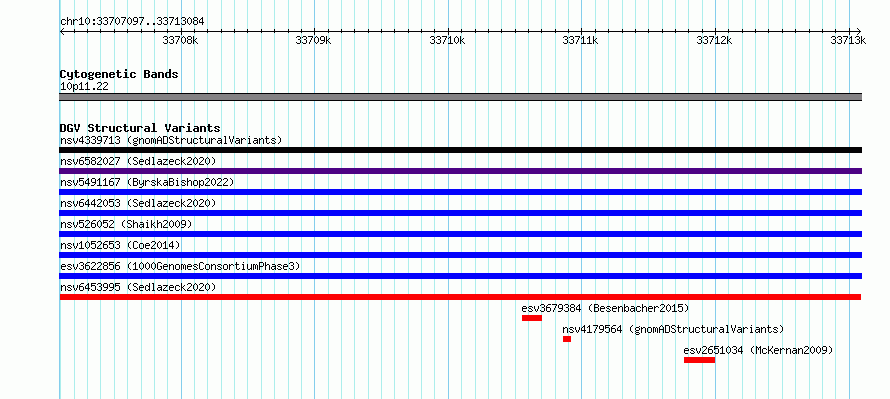Open the nsv5491167 (ByrskaBishop2022) label
Viewport: 890px width, 399px height.
(x=147, y=182)
